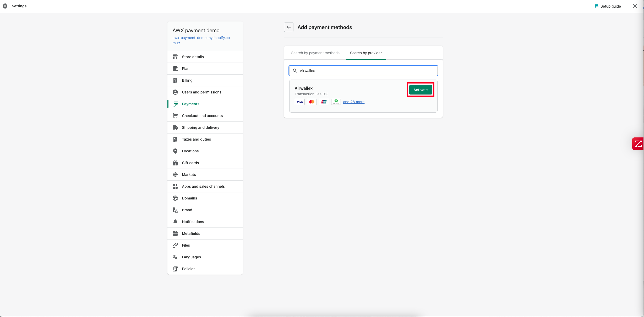Click the Payments card icon

click(175, 104)
